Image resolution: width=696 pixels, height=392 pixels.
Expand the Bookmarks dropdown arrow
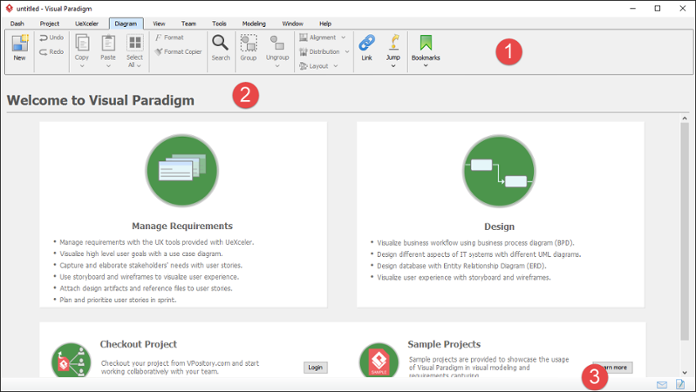coord(426,66)
